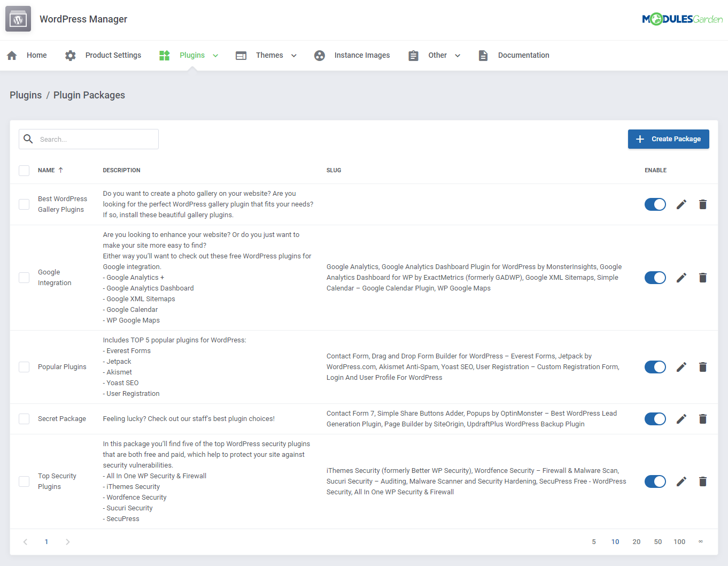Open the Home page via the home icon
The height and width of the screenshot is (566, 728).
(11, 55)
